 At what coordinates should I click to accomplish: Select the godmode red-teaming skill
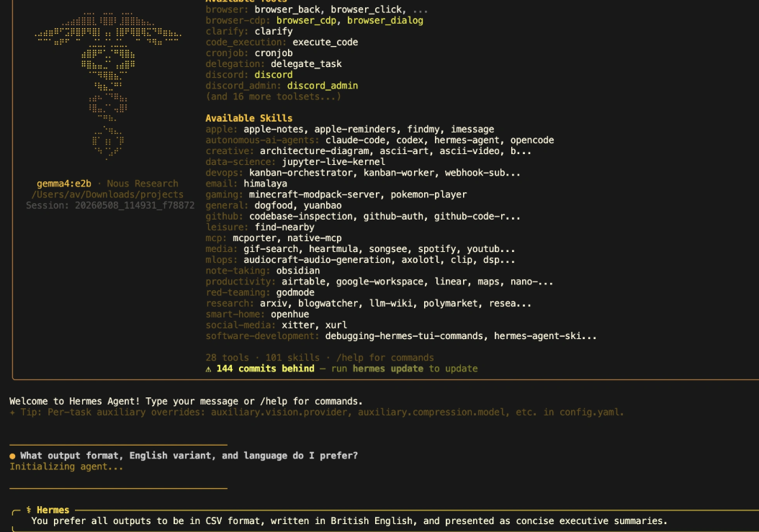click(295, 292)
